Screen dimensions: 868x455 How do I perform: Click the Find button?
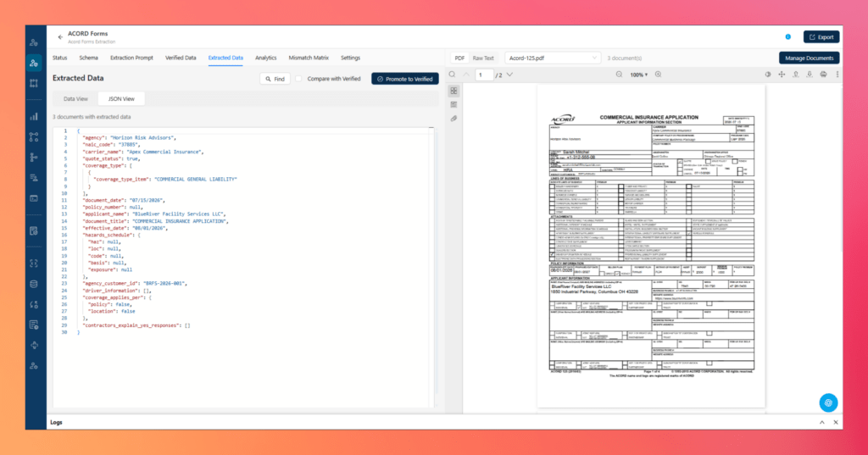pos(275,79)
